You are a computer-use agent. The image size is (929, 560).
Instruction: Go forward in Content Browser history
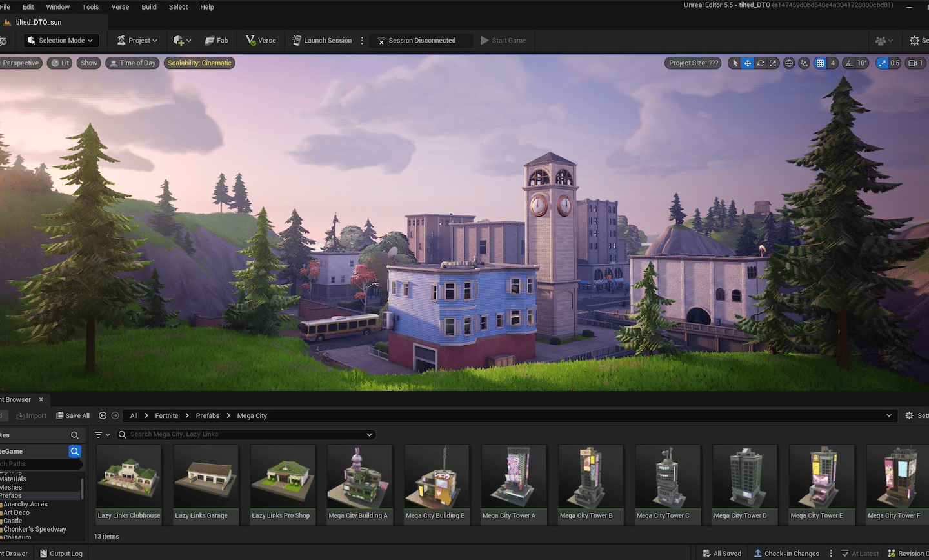point(115,416)
